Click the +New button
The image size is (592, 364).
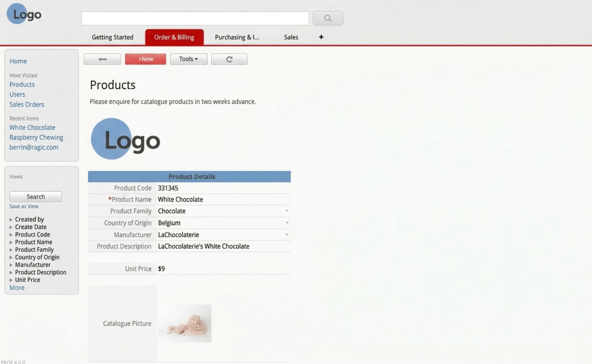(145, 59)
